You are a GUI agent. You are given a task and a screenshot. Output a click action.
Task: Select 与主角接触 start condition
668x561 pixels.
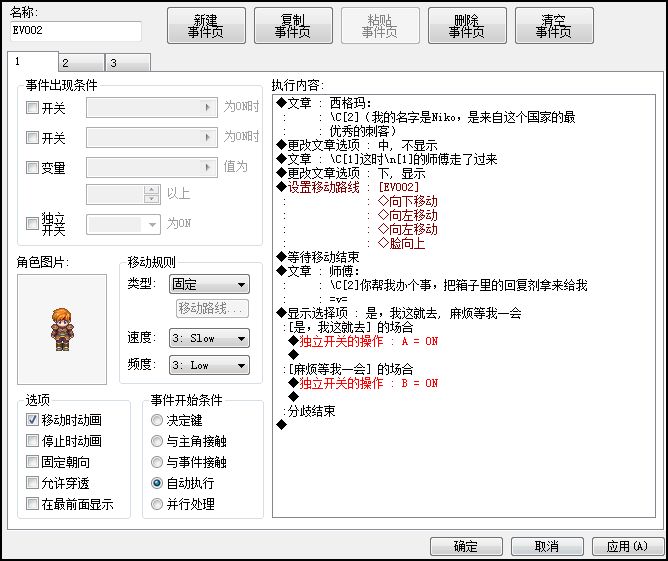[x=157, y=441]
